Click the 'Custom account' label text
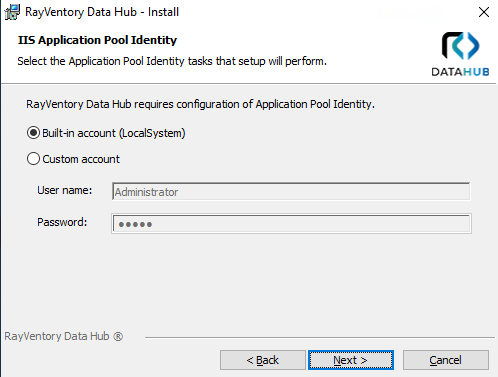Screen dimensions: 498x377 click(x=81, y=159)
